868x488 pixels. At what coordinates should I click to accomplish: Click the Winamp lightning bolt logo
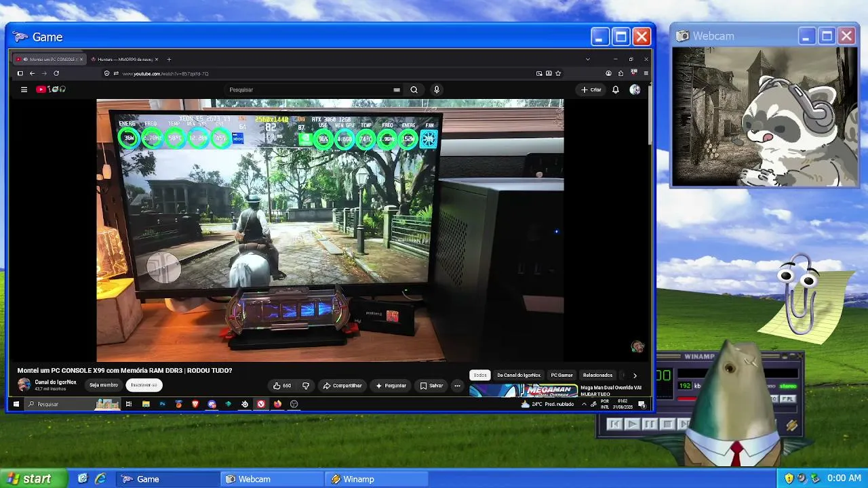[x=791, y=425]
